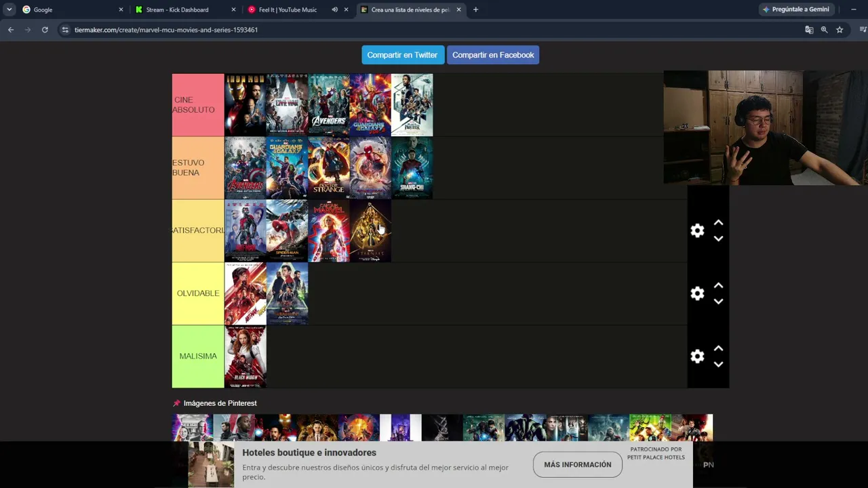This screenshot has width=868, height=488.
Task: Switch to the Google tab
Action: tap(72, 9)
